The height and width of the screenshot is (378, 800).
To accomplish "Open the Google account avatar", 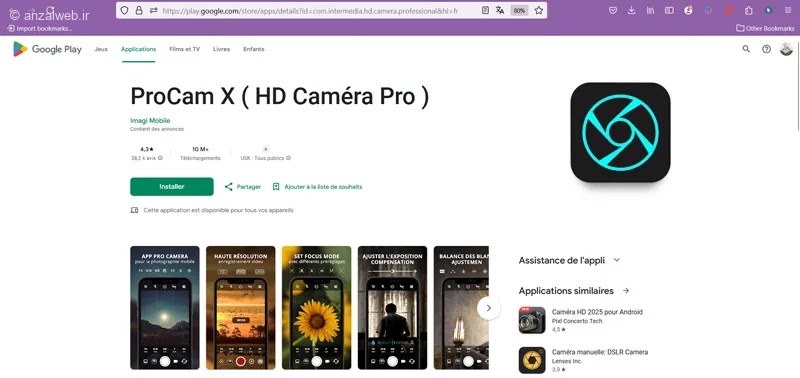I will 786,49.
